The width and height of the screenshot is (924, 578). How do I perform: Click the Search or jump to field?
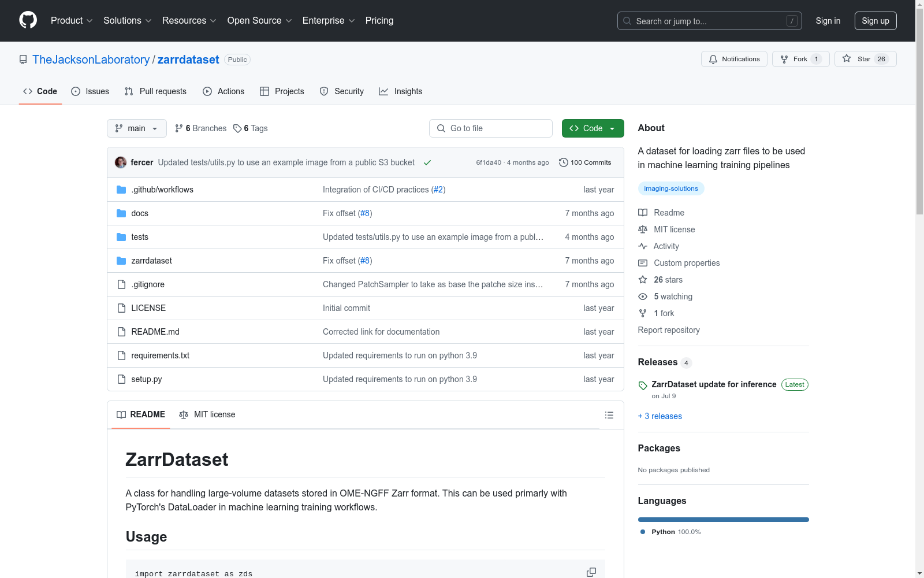(710, 21)
